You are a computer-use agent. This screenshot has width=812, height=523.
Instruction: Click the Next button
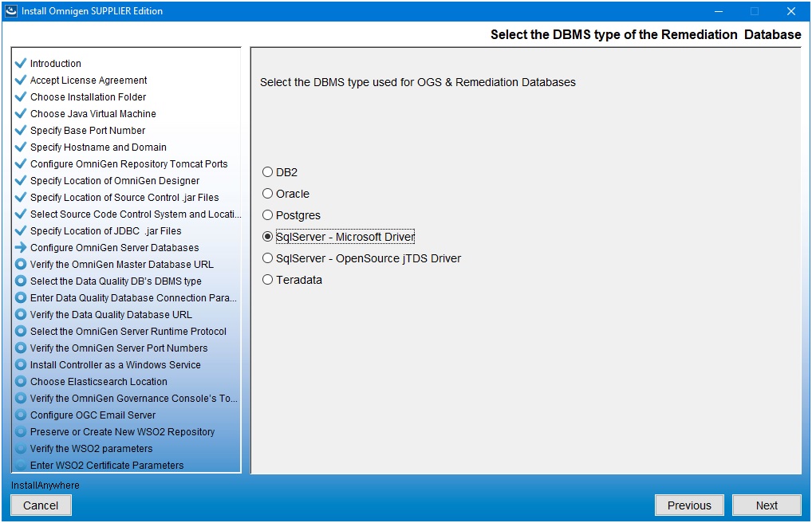[x=767, y=505]
